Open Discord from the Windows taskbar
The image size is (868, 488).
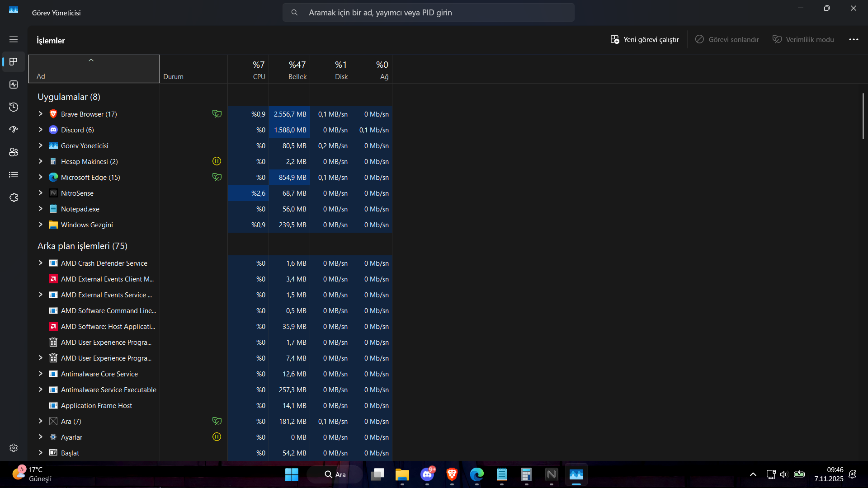pyautogui.click(x=427, y=474)
